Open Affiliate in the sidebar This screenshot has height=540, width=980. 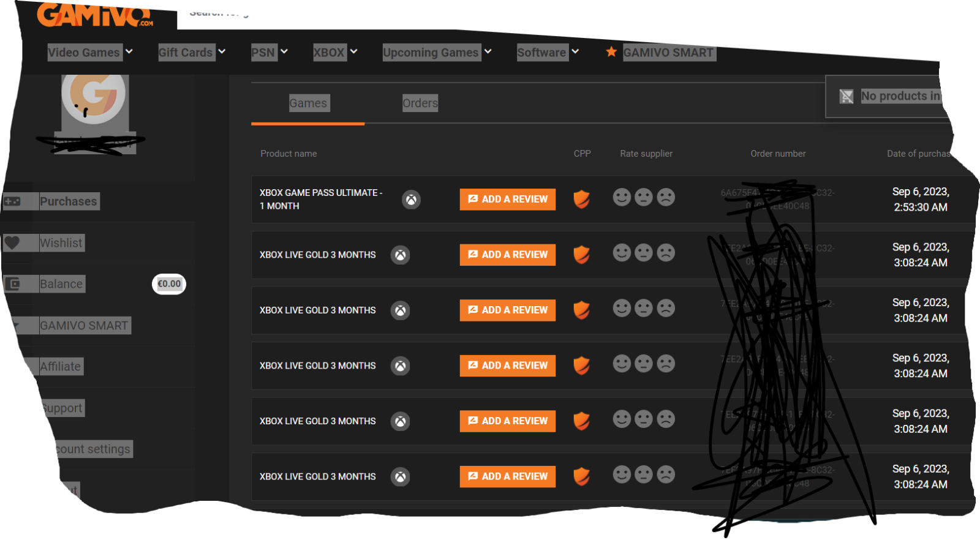coord(61,367)
